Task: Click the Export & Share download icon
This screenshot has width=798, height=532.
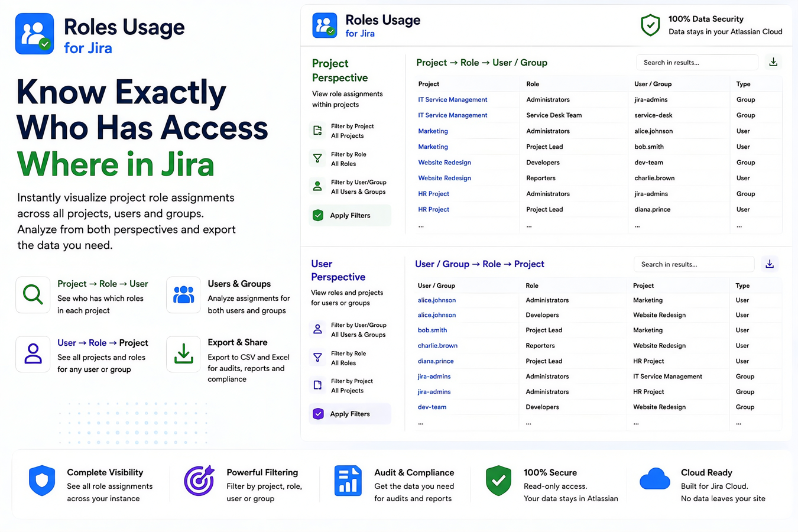Action: (x=183, y=354)
